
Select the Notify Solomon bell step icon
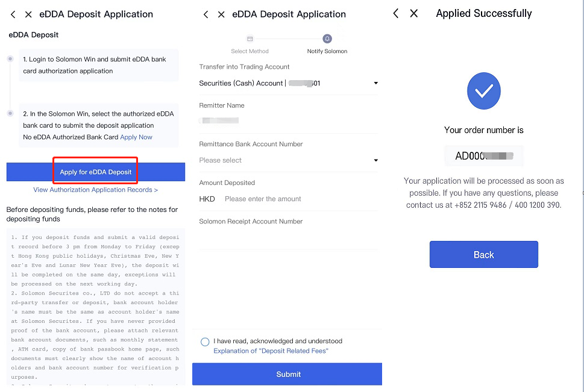click(327, 39)
